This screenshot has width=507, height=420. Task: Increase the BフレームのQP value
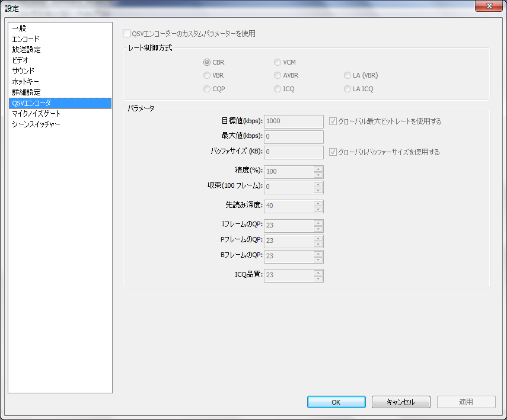318,254
